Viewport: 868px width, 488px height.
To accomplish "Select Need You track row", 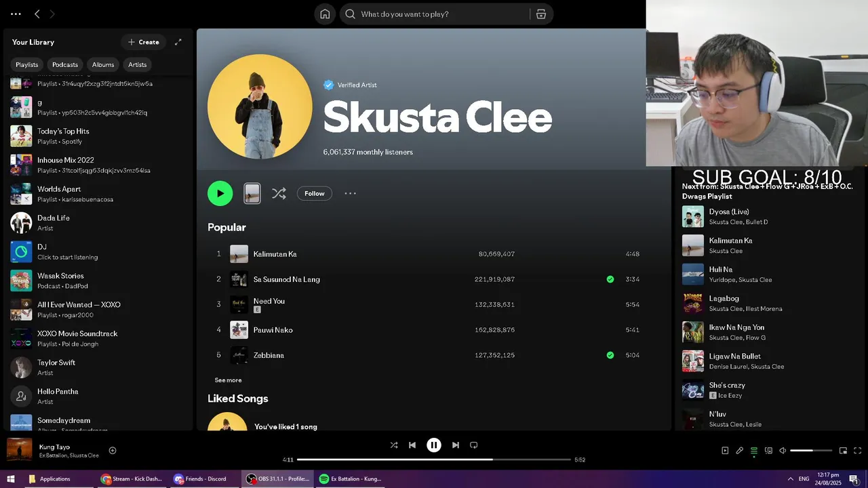I will pyautogui.click(x=427, y=304).
